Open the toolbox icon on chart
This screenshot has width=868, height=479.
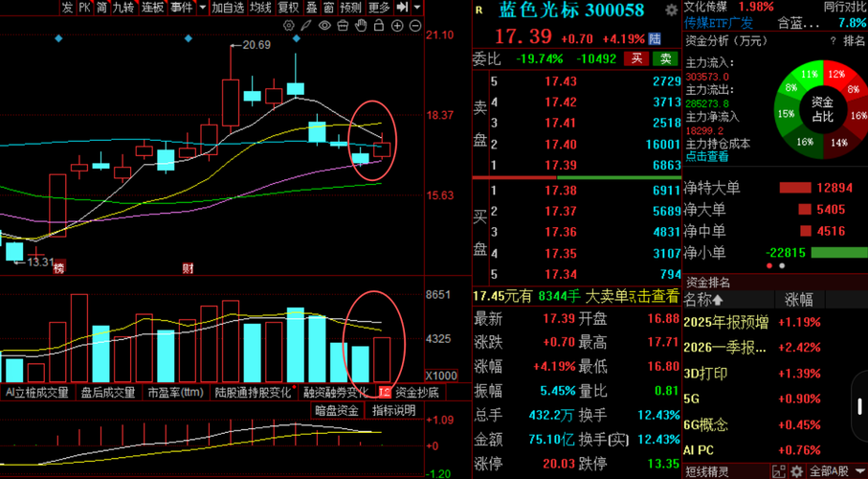coord(343,25)
